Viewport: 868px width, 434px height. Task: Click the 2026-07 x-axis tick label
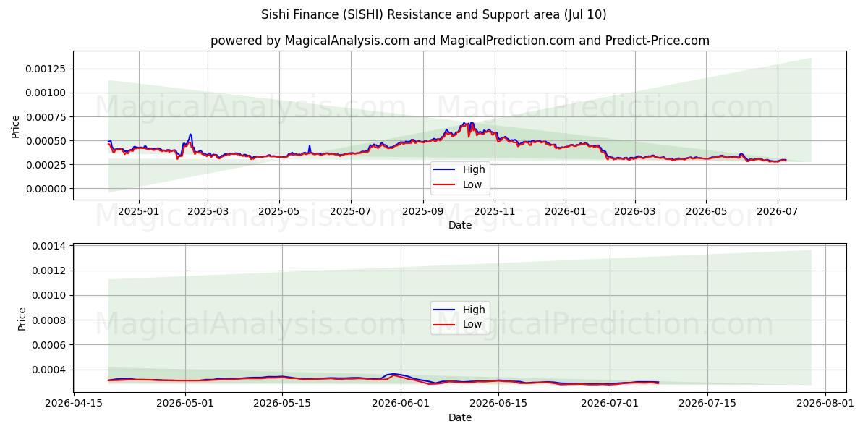pyautogui.click(x=778, y=211)
